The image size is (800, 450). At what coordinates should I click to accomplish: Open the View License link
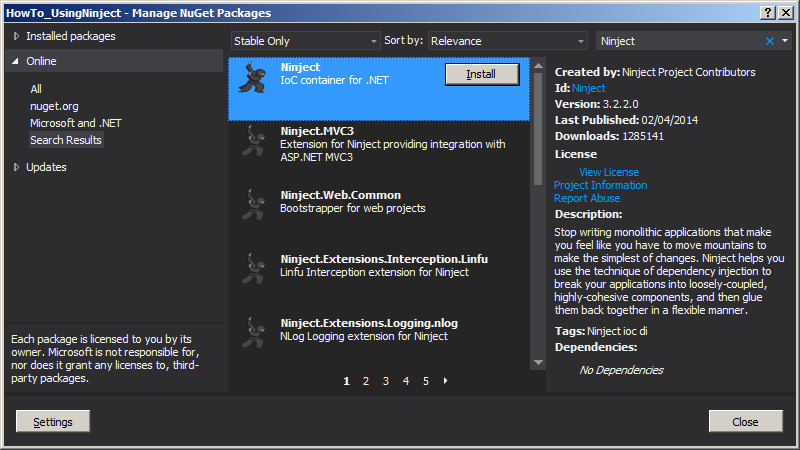(x=608, y=172)
